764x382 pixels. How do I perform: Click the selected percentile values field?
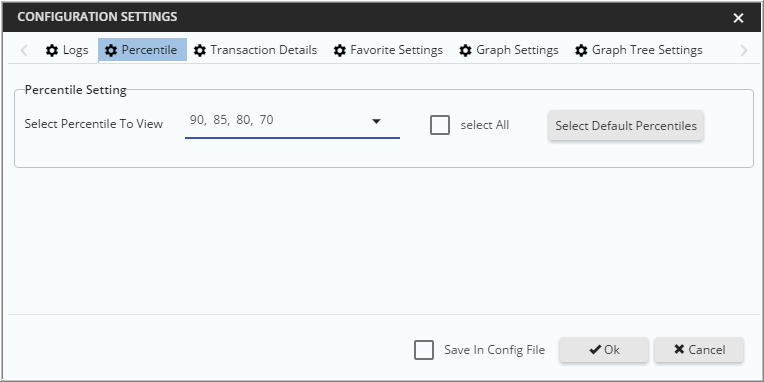pos(292,121)
